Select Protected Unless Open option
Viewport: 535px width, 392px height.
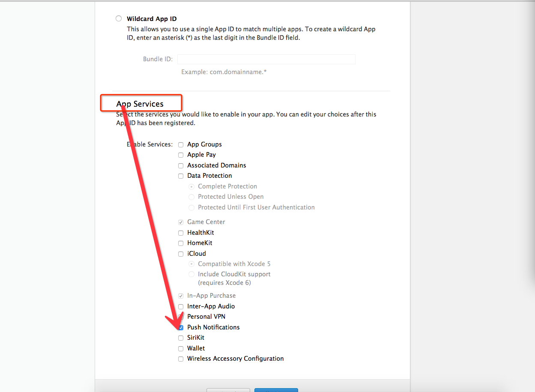tap(191, 197)
